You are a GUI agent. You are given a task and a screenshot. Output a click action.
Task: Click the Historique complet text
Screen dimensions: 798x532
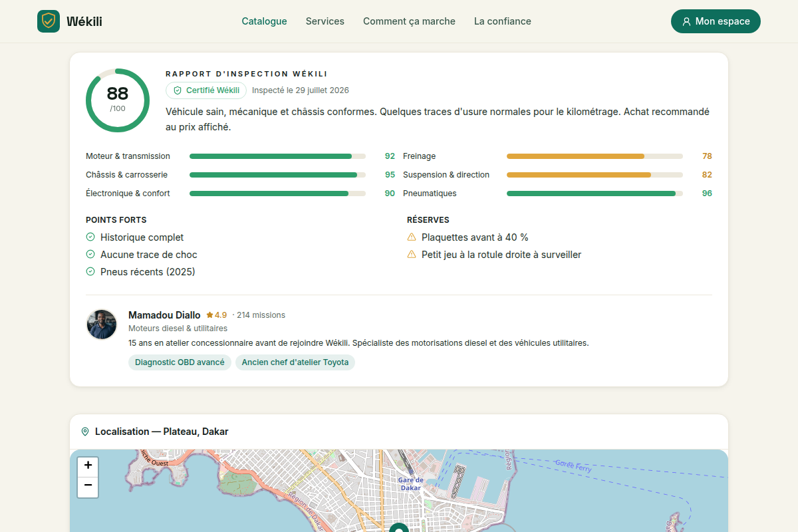(x=142, y=237)
